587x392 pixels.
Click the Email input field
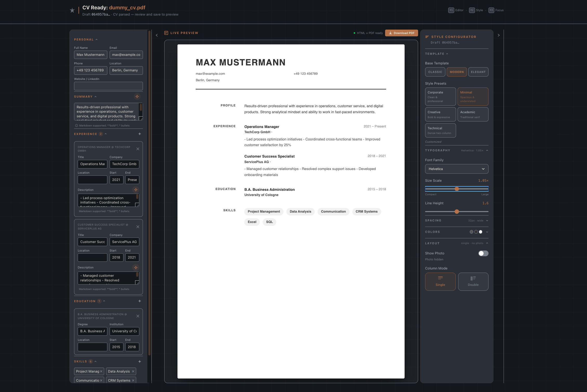point(126,55)
